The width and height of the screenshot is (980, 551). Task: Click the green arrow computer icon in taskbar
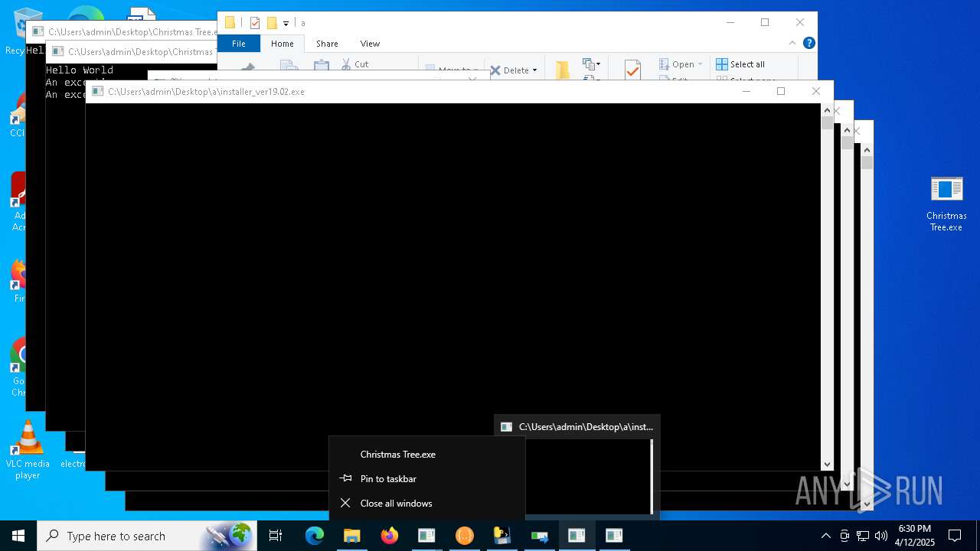click(540, 536)
